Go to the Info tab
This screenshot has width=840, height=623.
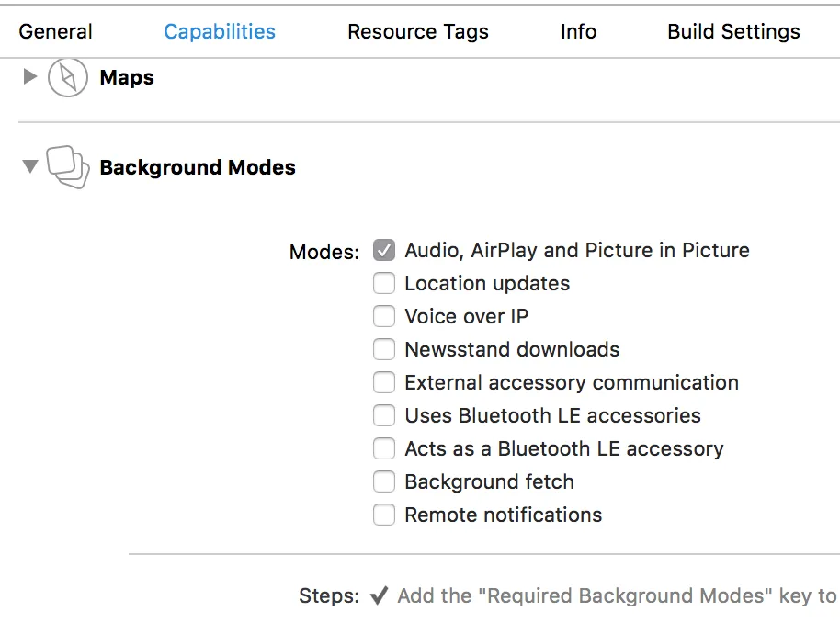coord(578,31)
